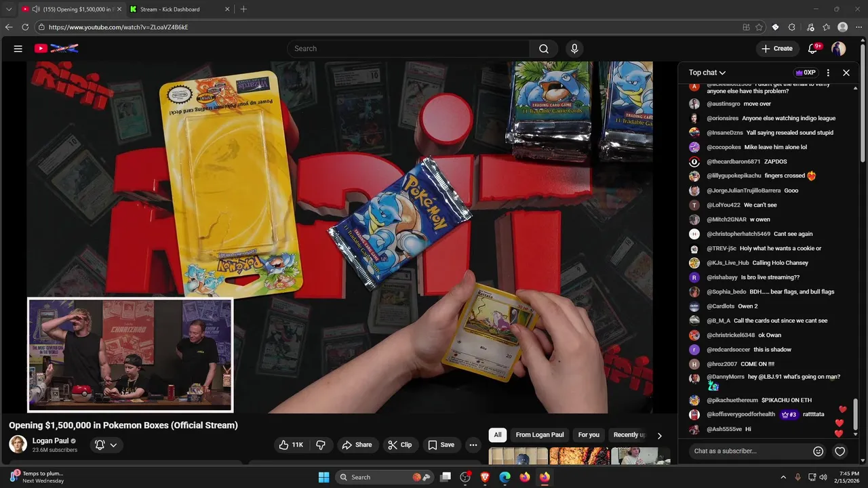Select the For you chip

589,435
